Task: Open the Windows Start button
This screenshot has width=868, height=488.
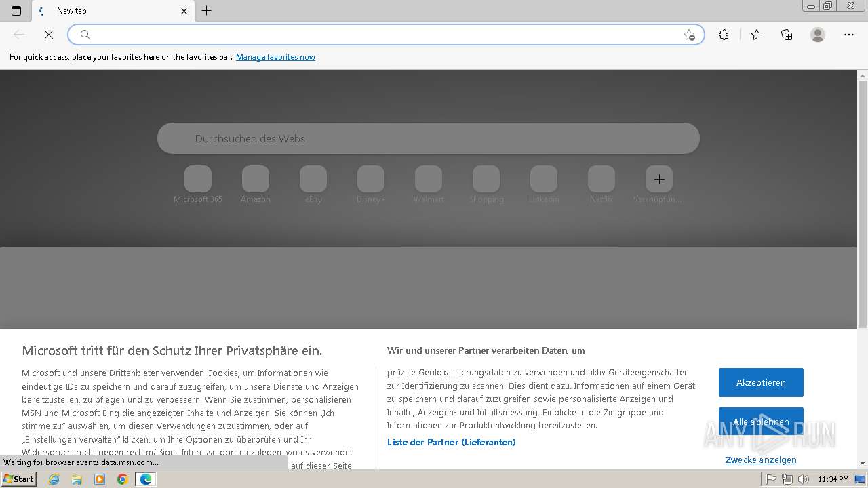Action: coord(19,479)
